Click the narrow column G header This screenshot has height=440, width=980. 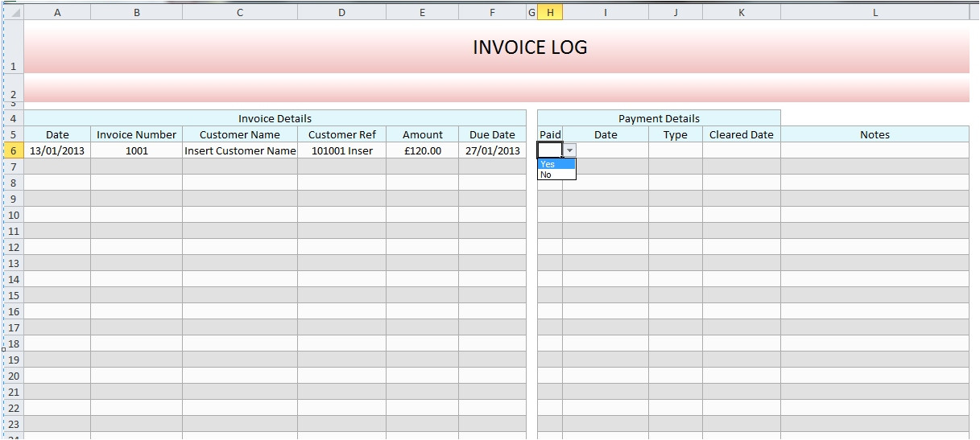(531, 13)
